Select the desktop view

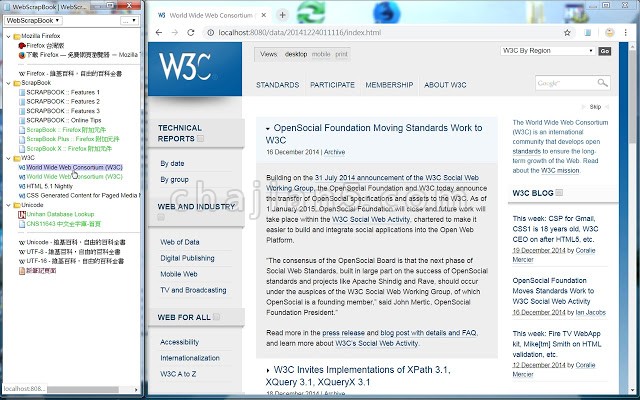click(296, 54)
